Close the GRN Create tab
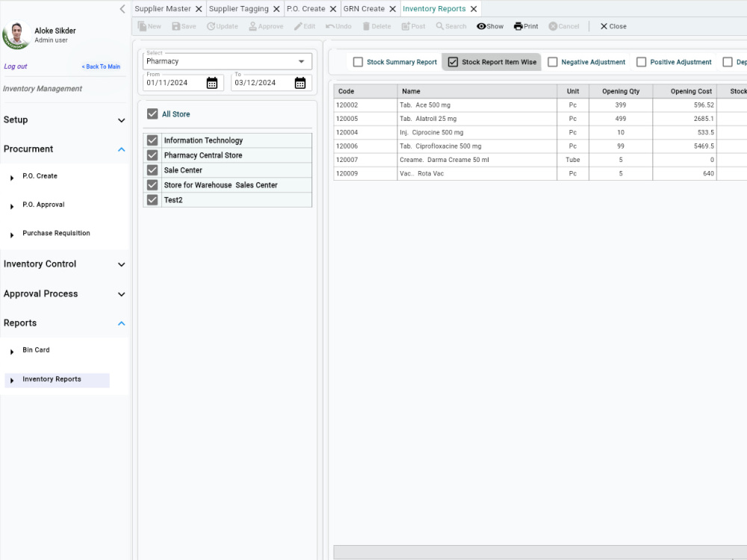The height and width of the screenshot is (560, 747). [x=393, y=9]
